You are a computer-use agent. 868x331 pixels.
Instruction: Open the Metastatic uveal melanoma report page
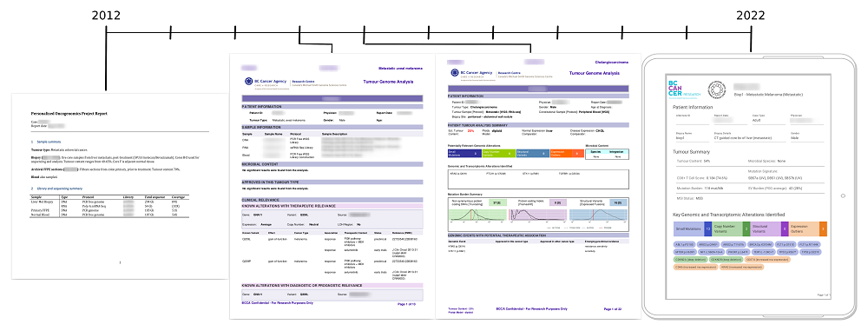(x=332, y=186)
